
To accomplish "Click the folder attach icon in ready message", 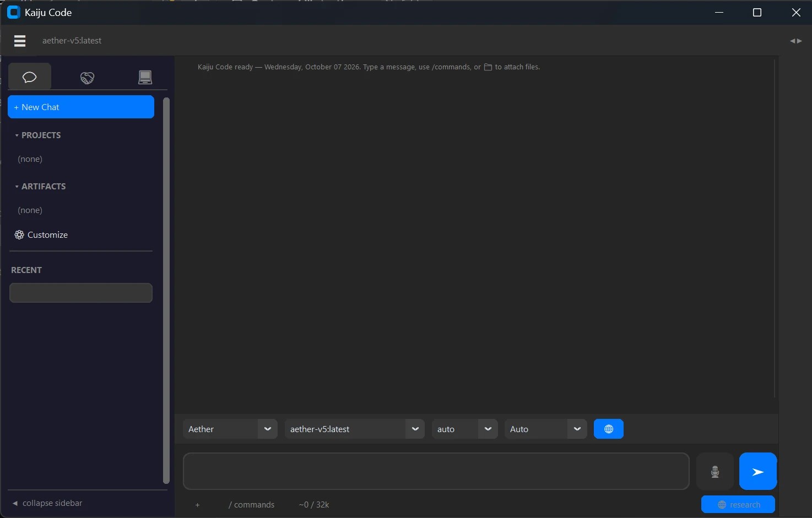I will tap(488, 67).
